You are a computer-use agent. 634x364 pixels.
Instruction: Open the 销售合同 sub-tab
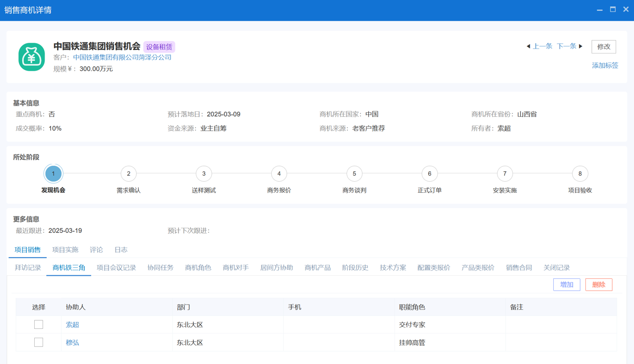[519, 267]
